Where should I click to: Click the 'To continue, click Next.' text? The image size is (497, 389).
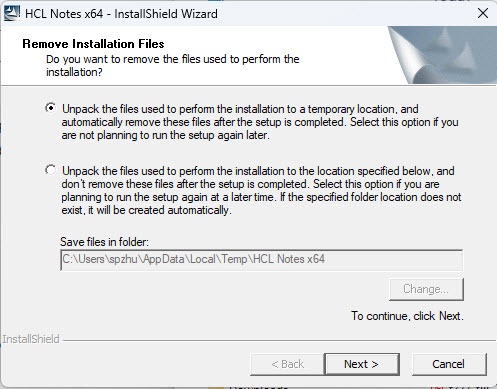(x=407, y=316)
